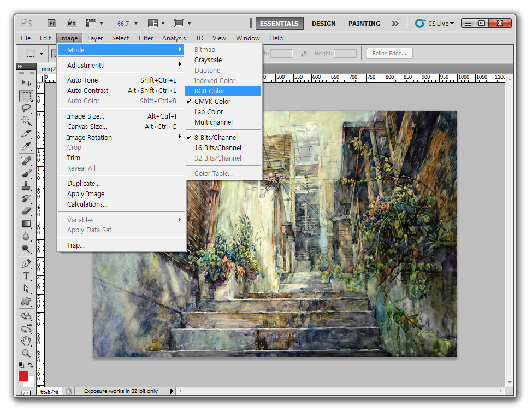Switch to the DESIGN workspace
532x411 pixels.
point(324,24)
